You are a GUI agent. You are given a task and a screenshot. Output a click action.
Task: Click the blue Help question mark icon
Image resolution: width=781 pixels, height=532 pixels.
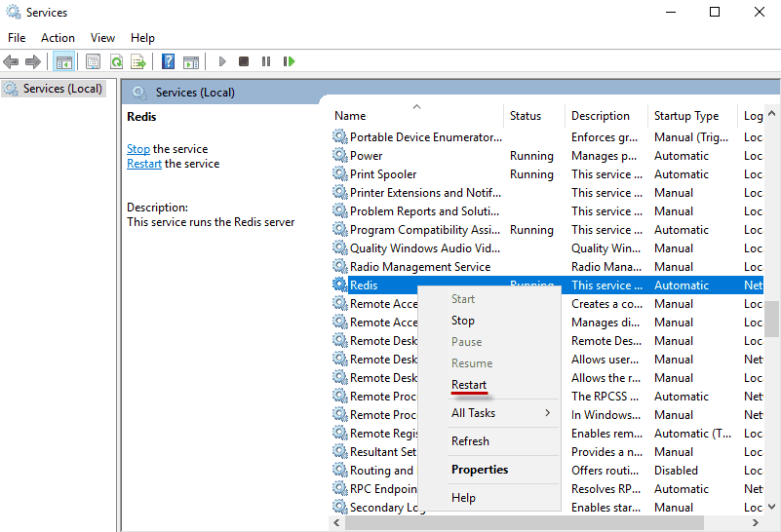tap(169, 61)
